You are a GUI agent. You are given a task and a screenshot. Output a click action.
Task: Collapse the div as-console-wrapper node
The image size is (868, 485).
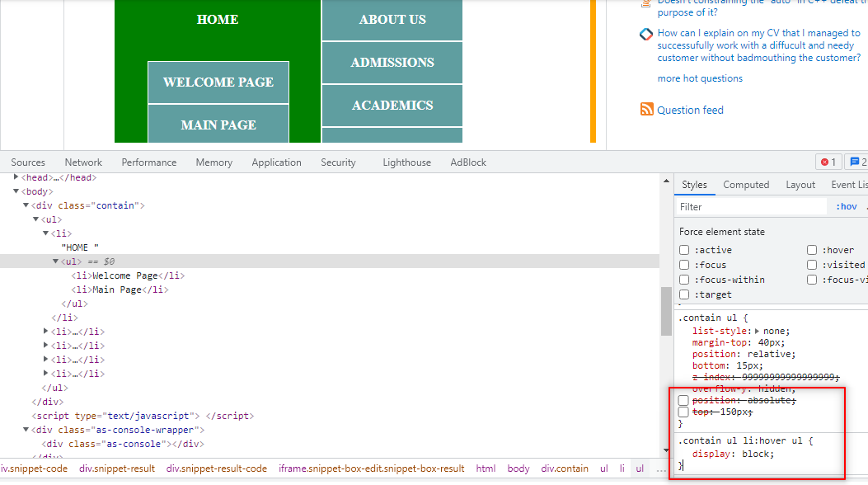coord(26,430)
